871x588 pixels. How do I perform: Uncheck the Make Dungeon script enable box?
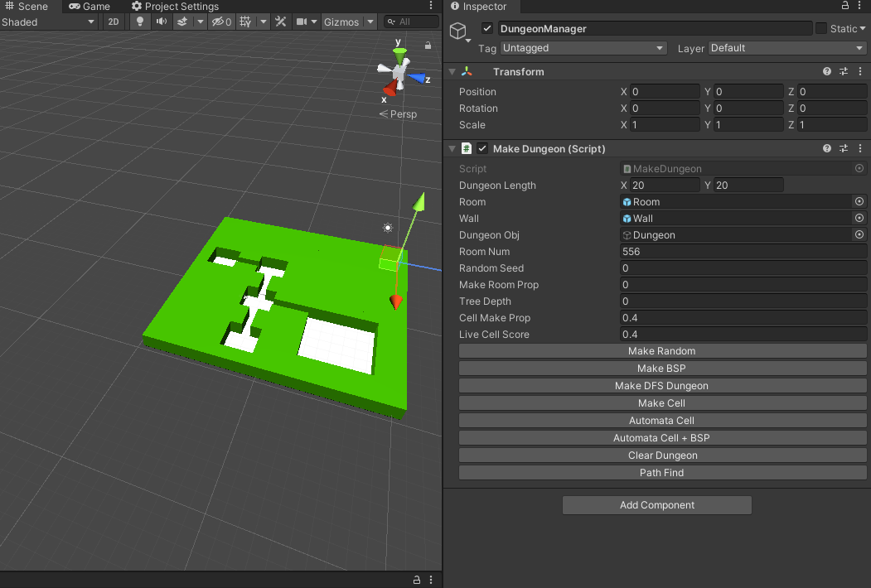click(x=482, y=148)
